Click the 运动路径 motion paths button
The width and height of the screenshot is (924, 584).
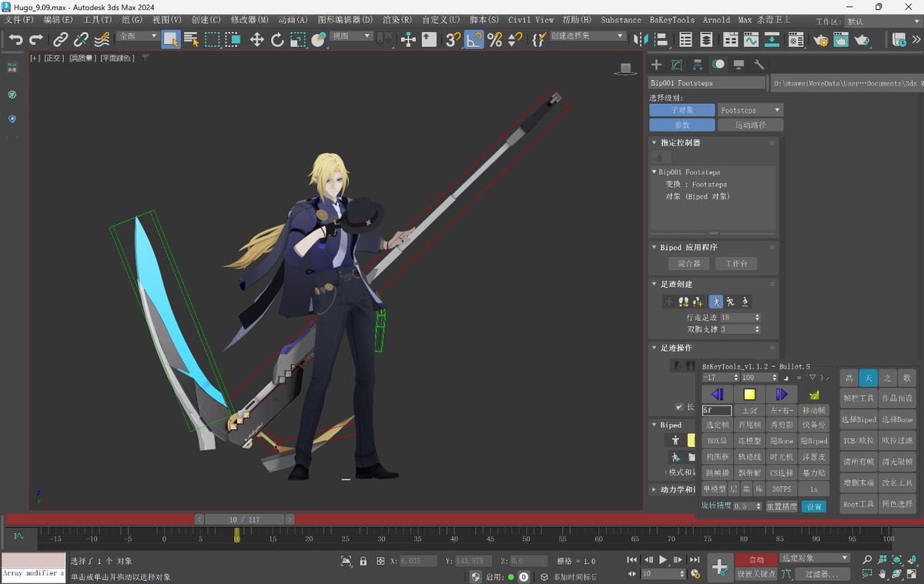click(750, 125)
